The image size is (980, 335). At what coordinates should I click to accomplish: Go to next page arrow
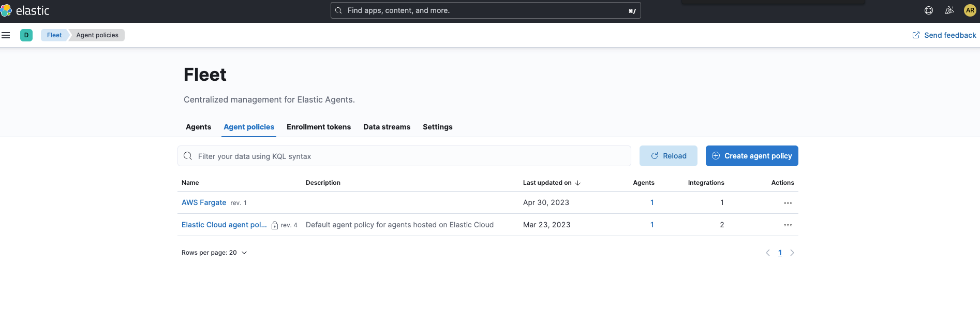(792, 253)
